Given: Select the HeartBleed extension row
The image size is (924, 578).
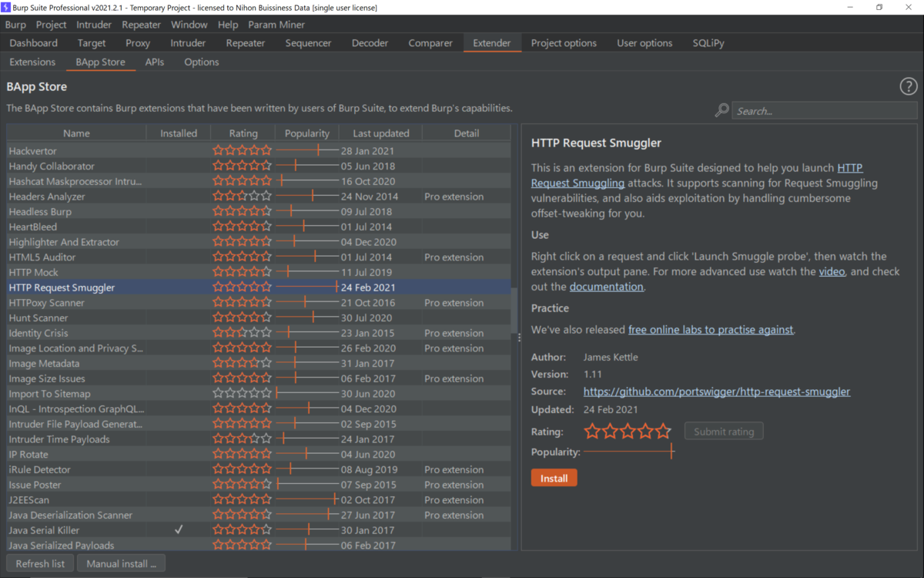Looking at the screenshot, I should click(x=259, y=227).
